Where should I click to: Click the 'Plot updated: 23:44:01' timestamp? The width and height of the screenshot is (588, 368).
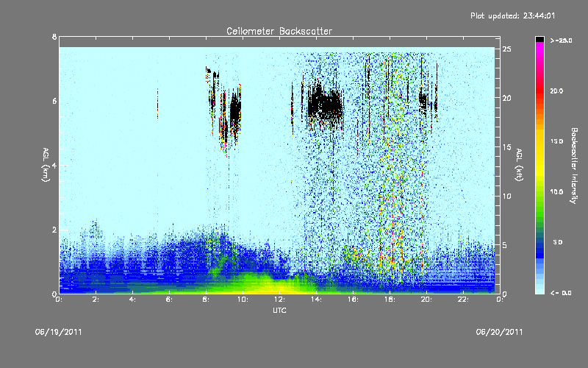point(512,15)
